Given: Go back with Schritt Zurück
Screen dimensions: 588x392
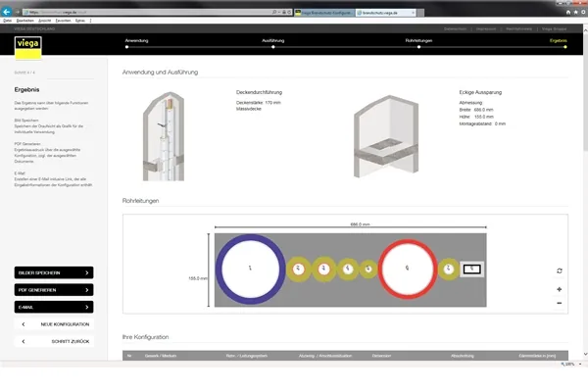Looking at the screenshot, I should coord(54,340).
